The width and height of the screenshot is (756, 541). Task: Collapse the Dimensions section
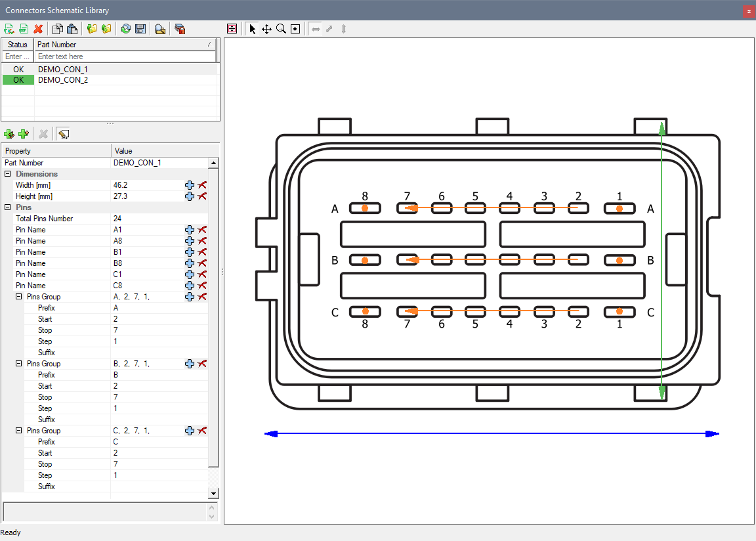tap(8, 174)
